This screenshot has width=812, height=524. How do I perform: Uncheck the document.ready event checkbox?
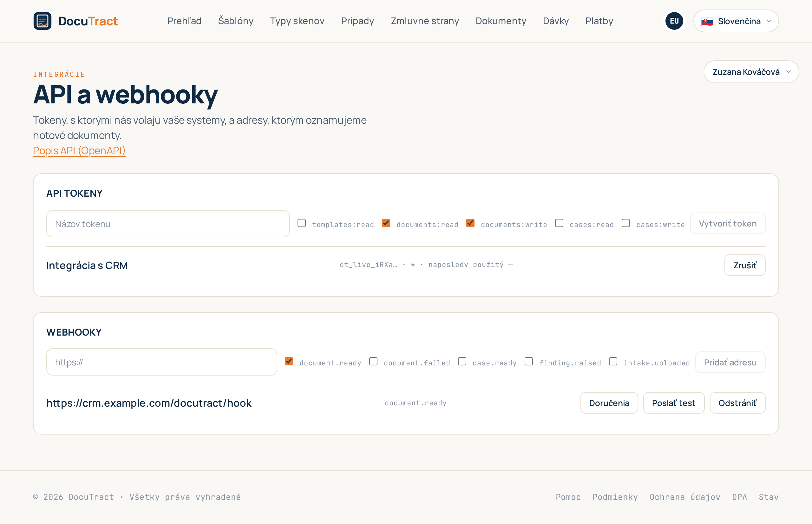coord(289,361)
